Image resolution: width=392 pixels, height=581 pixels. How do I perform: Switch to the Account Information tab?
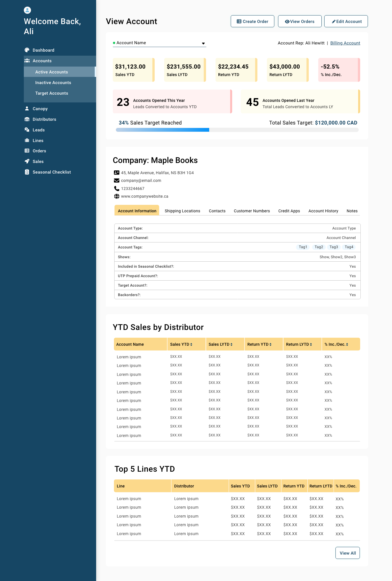coord(137,211)
